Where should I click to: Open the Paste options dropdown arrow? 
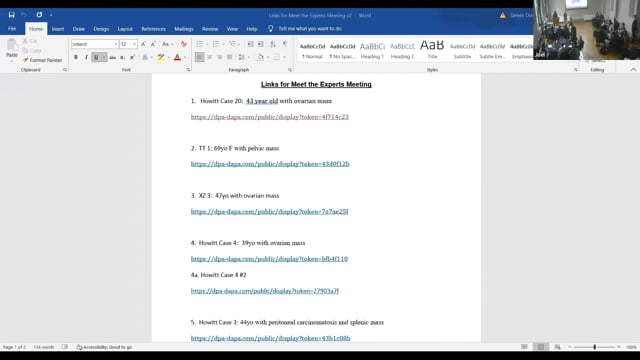point(12,61)
